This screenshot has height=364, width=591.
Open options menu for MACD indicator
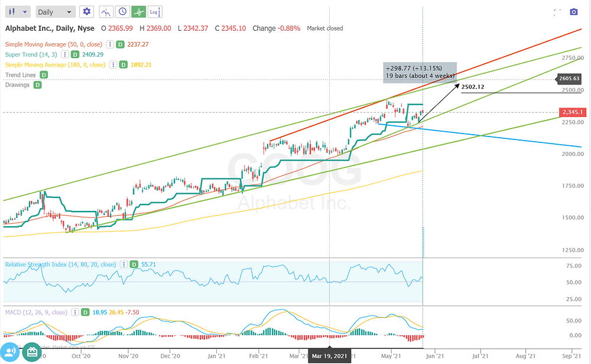pos(75,313)
